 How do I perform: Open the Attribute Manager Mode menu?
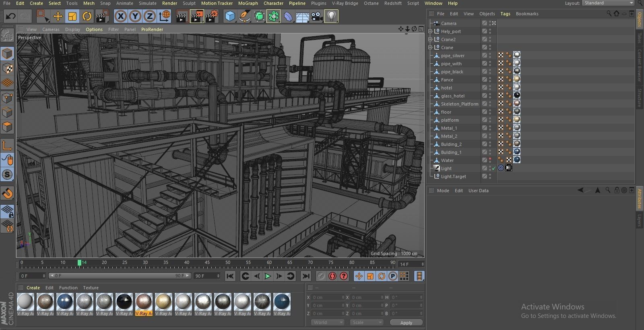(443, 191)
